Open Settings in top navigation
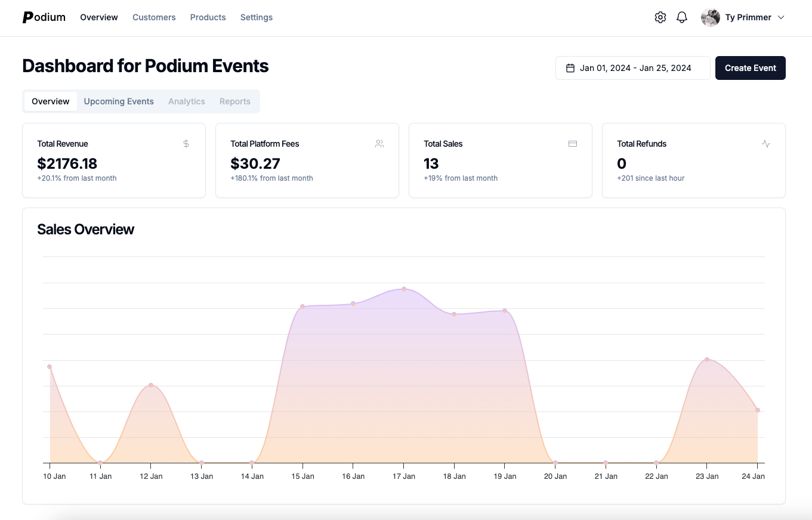The image size is (812, 520). (x=257, y=17)
